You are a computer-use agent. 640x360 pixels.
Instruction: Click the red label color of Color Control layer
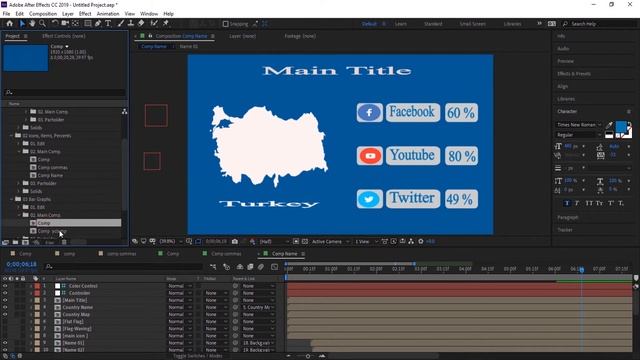click(x=37, y=286)
